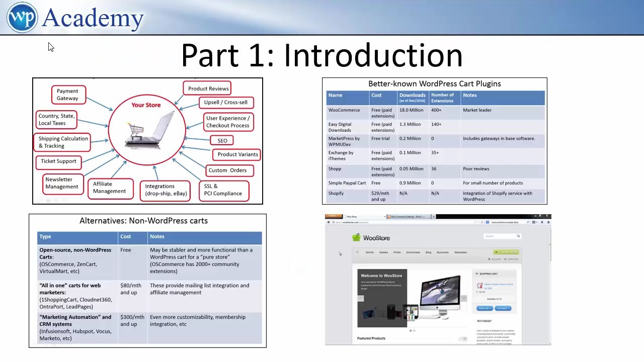Click the Part 1: Introduction title

[322, 55]
